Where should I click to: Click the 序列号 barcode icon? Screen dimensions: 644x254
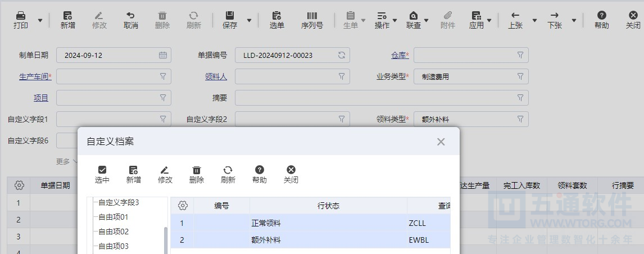click(312, 16)
